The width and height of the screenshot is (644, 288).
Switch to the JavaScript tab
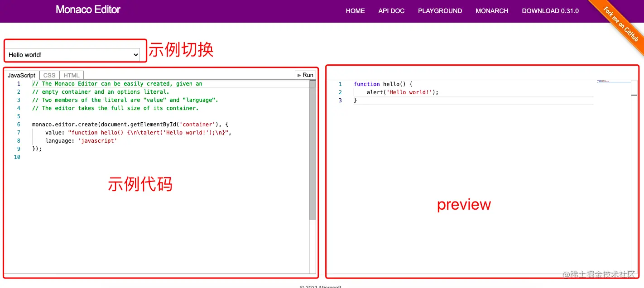click(21, 75)
